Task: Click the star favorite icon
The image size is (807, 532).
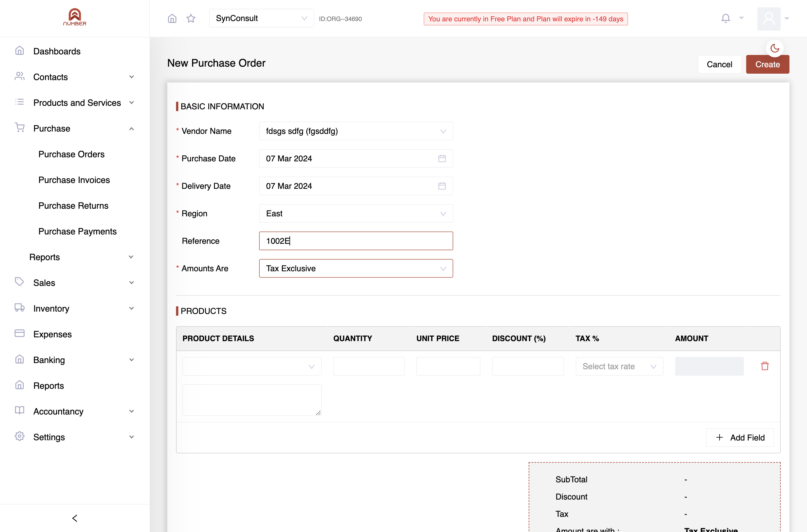Action: [x=191, y=18]
